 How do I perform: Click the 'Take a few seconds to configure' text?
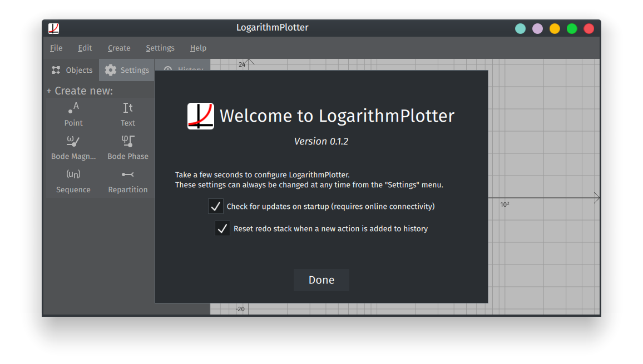[263, 174]
